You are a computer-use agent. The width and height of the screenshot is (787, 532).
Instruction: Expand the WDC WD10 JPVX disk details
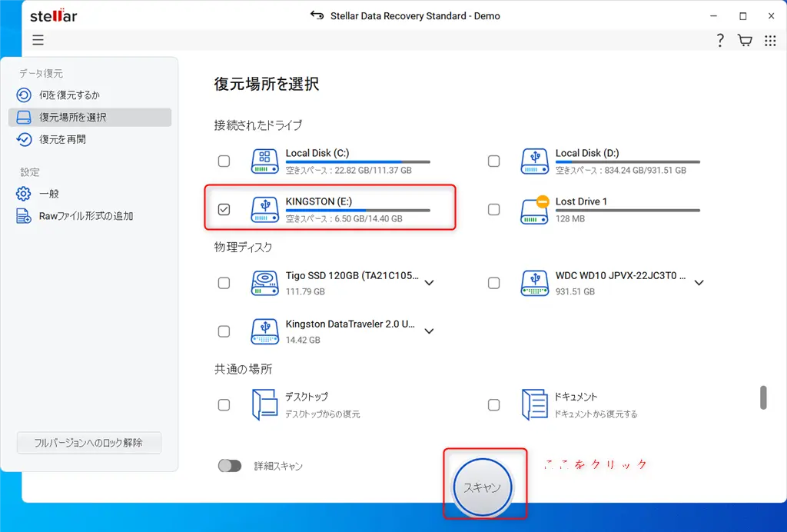(x=699, y=282)
